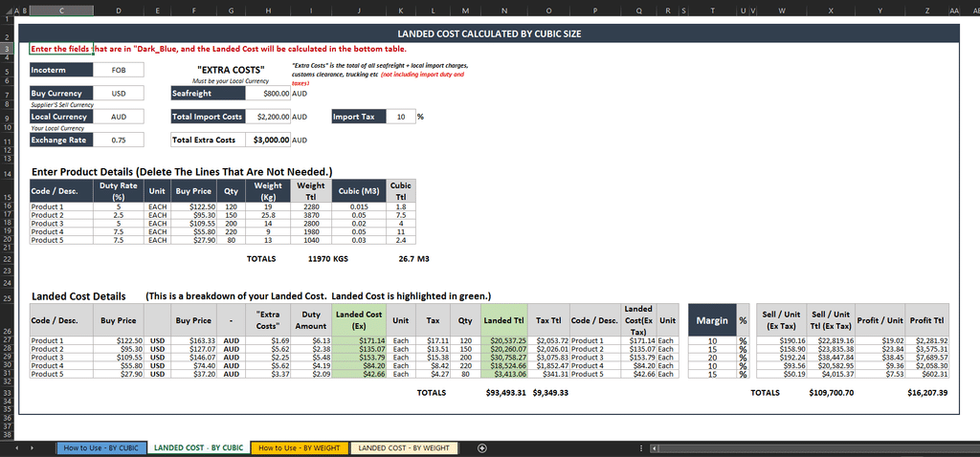Select the 'LANDED COST - BY CUBIC' sheet tab

click(198, 447)
